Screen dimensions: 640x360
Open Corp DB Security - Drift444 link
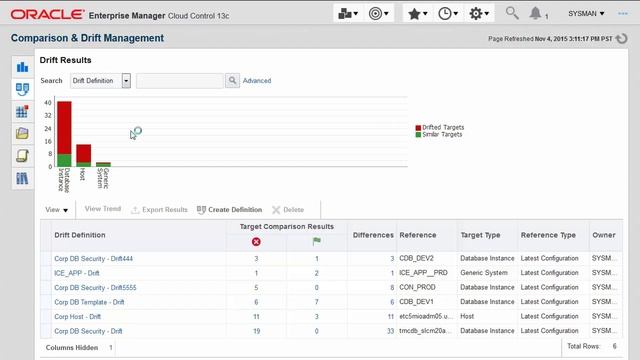pyautogui.click(x=93, y=259)
